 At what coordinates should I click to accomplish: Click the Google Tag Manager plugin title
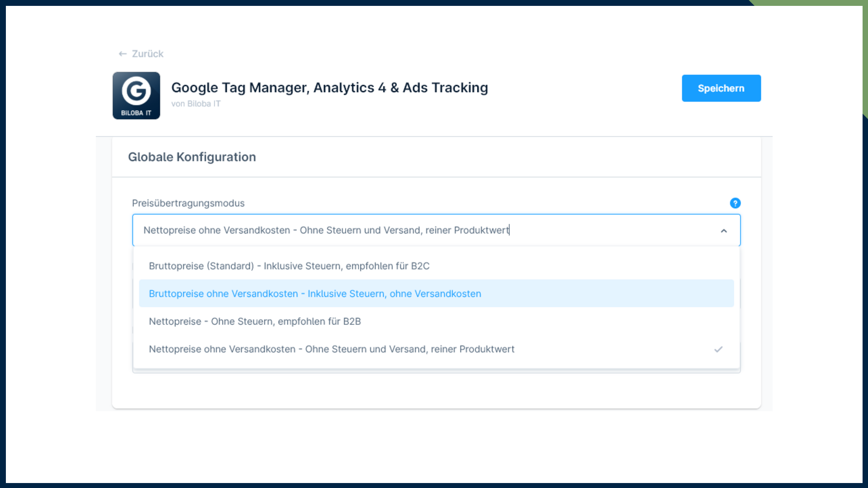(329, 87)
